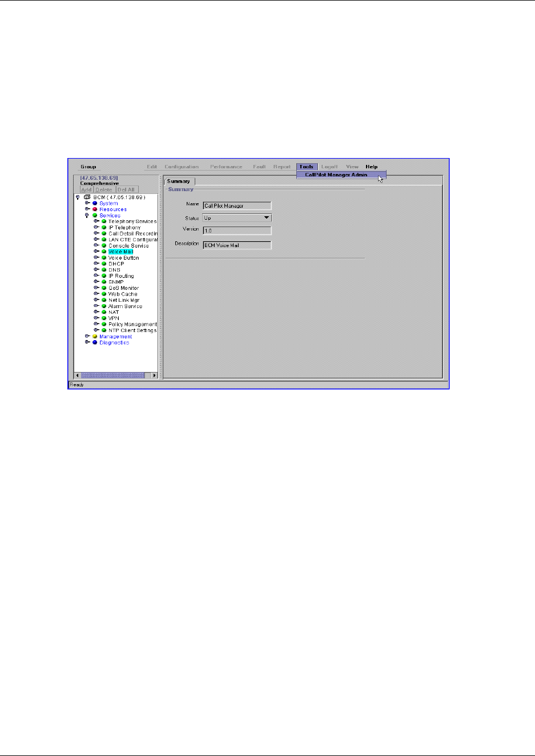
Task: Expand the Management tree node
Action: 87,337
